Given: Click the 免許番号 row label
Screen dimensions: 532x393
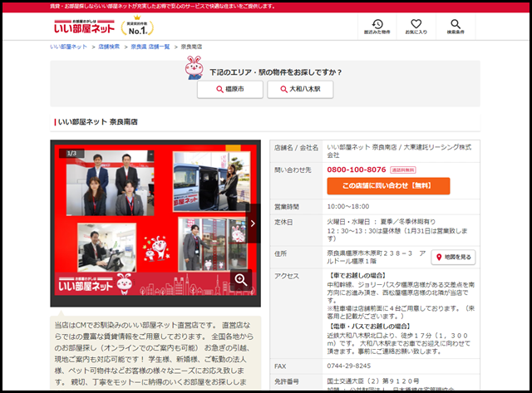Looking at the screenshot, I should point(287,381).
